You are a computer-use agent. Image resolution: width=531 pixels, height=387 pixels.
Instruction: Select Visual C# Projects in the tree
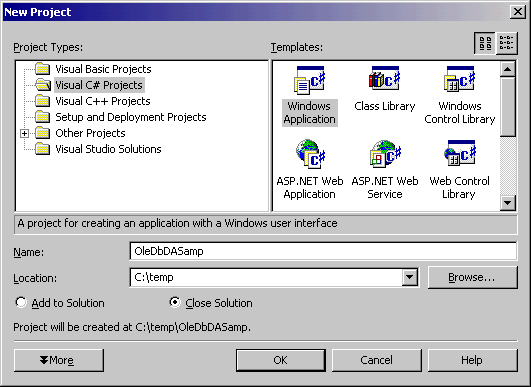pyautogui.click(x=99, y=85)
